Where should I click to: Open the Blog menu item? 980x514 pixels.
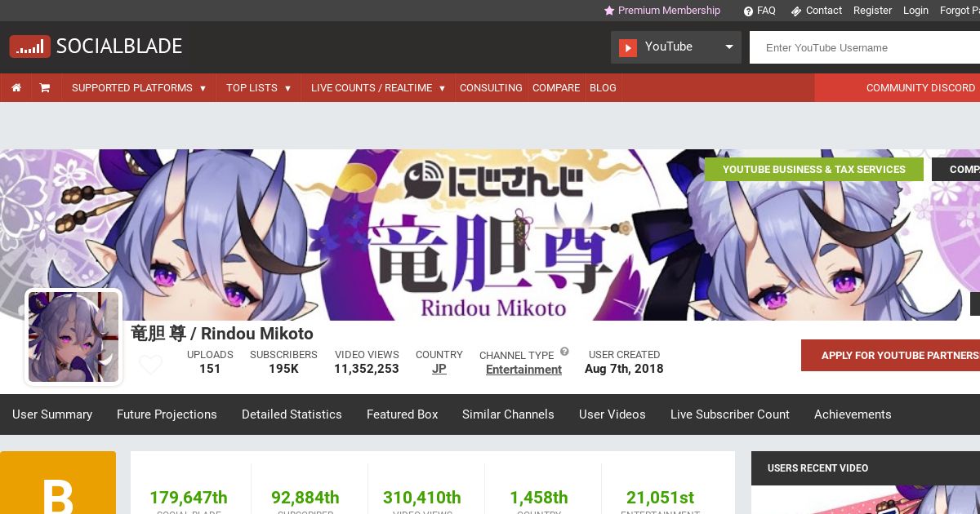(603, 88)
